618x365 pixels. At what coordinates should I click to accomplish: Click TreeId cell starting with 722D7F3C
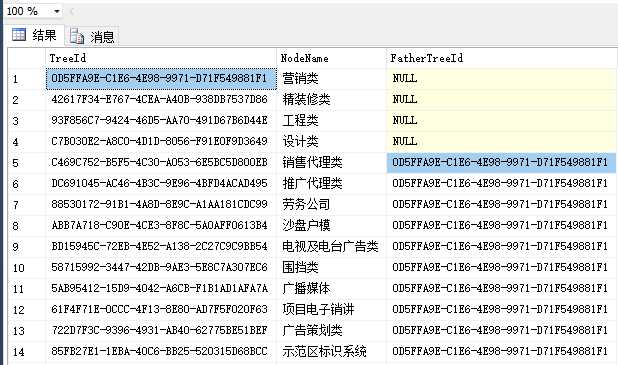tap(161, 330)
